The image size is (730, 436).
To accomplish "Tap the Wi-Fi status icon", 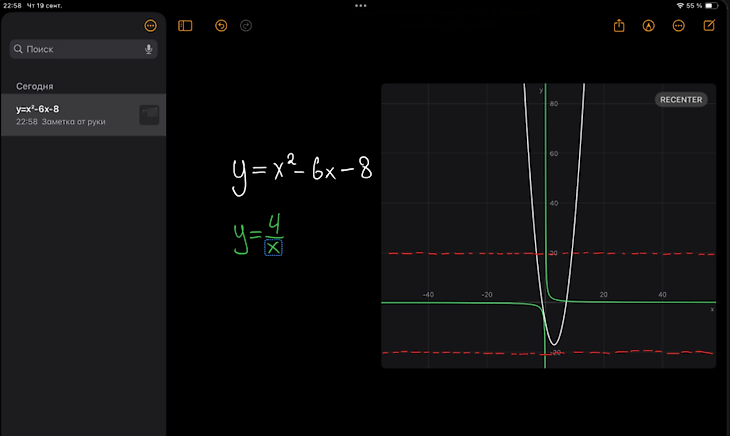I will tap(680, 6).
